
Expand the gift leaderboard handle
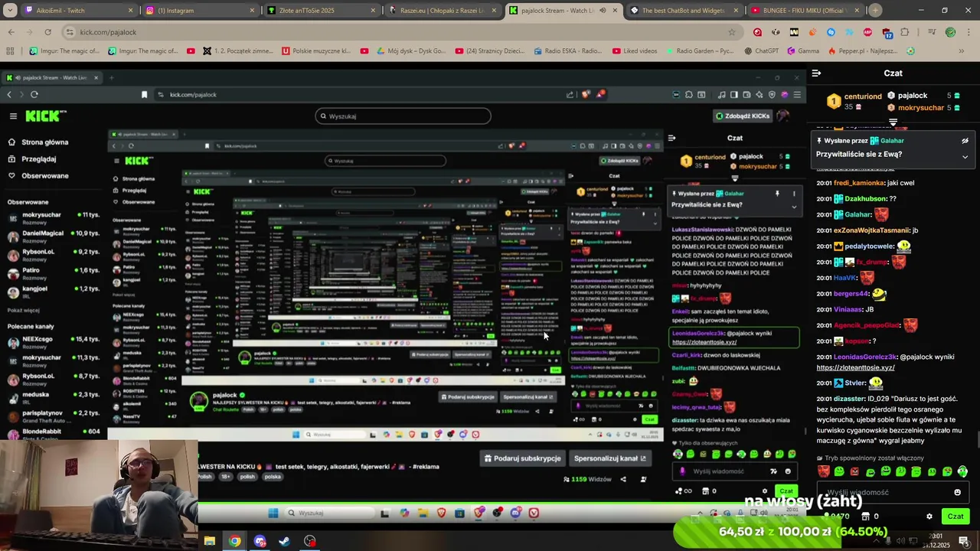pos(893,122)
